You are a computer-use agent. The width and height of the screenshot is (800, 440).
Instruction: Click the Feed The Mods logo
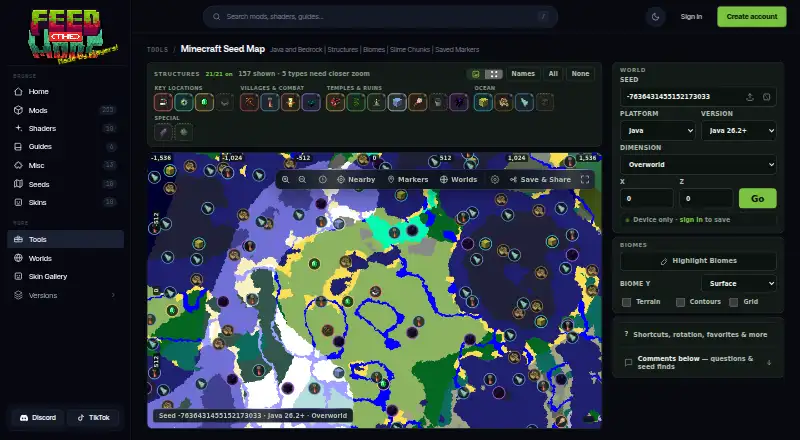tap(72, 36)
